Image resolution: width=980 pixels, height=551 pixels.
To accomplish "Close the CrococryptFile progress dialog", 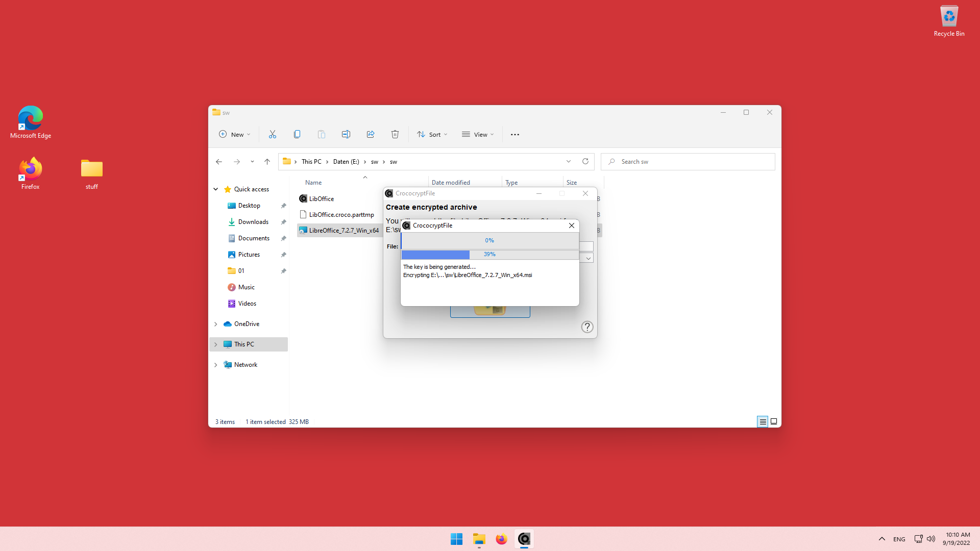I will tap(572, 226).
